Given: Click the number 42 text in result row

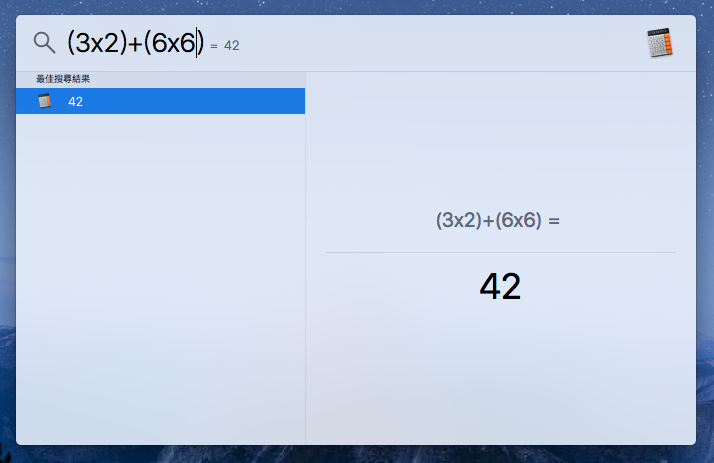Looking at the screenshot, I should [x=75, y=101].
